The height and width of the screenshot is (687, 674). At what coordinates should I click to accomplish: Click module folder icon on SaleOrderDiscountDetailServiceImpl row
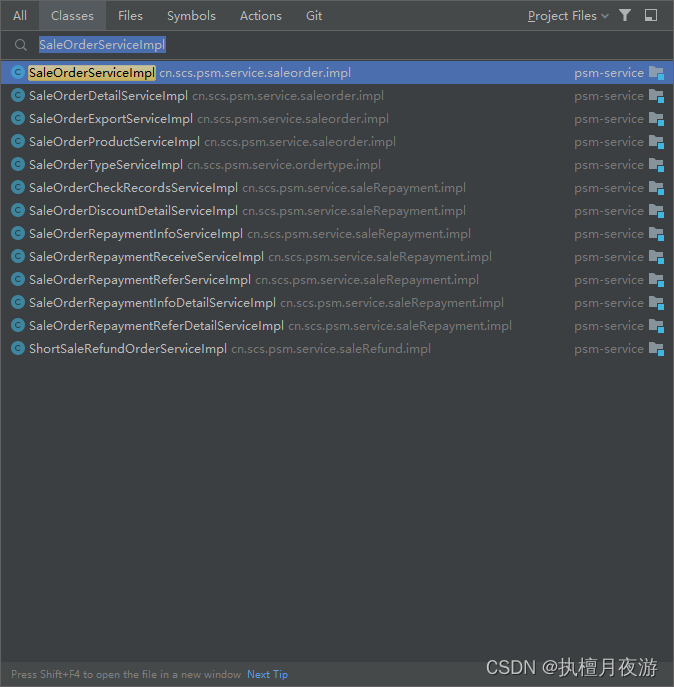pos(656,211)
